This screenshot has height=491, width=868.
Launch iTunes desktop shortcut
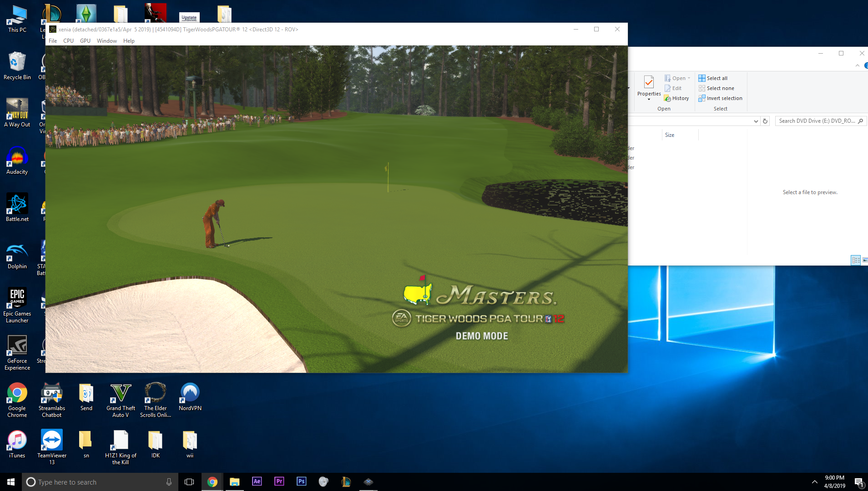(17, 444)
